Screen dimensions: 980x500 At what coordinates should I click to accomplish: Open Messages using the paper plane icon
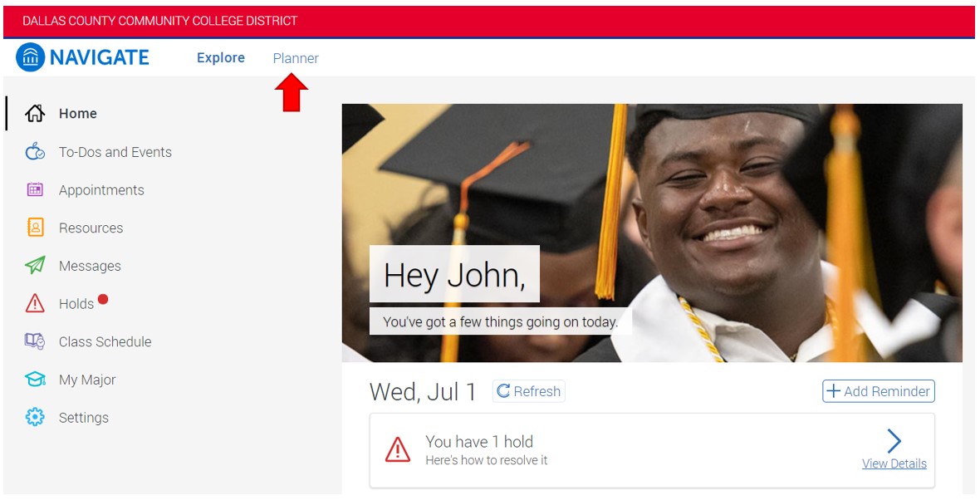[35, 266]
